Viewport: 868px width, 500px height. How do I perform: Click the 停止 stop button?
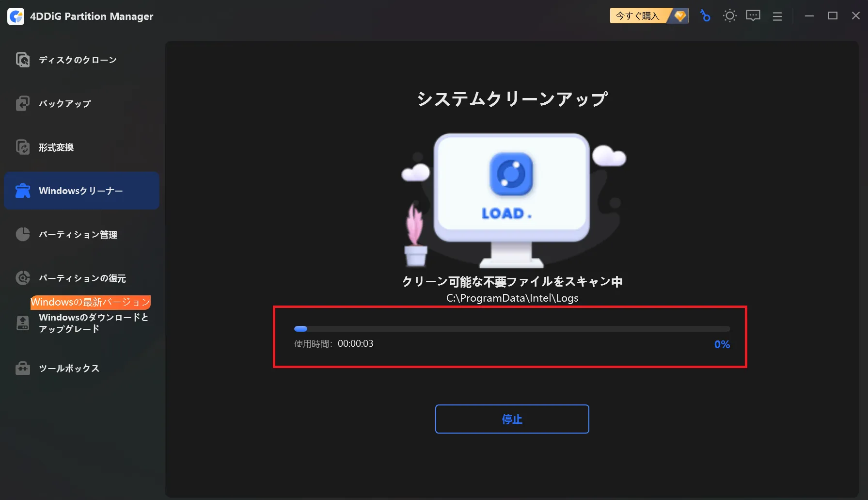(512, 419)
